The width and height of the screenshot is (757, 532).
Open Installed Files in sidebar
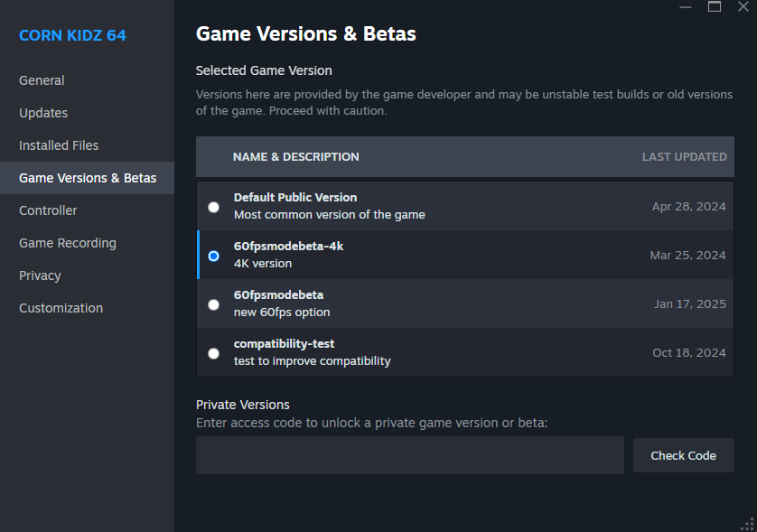(59, 145)
